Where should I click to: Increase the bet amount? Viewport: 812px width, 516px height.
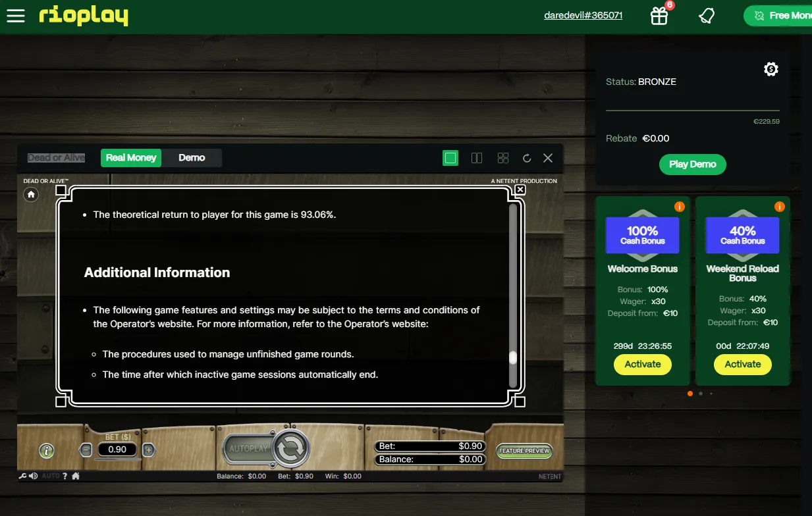tap(149, 450)
